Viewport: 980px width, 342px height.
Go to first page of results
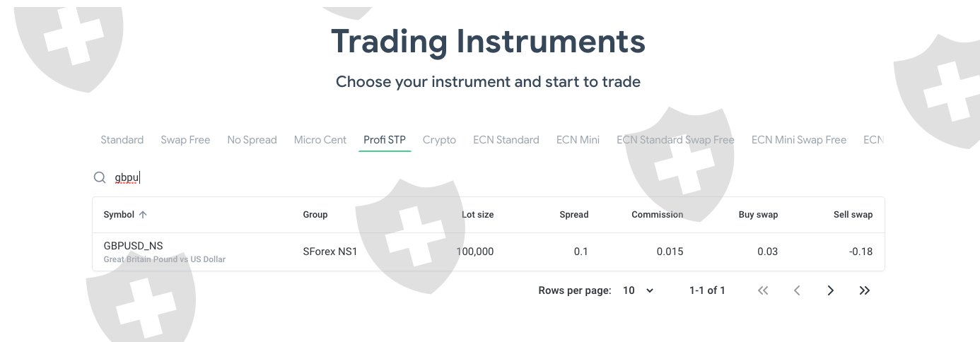[x=763, y=290]
